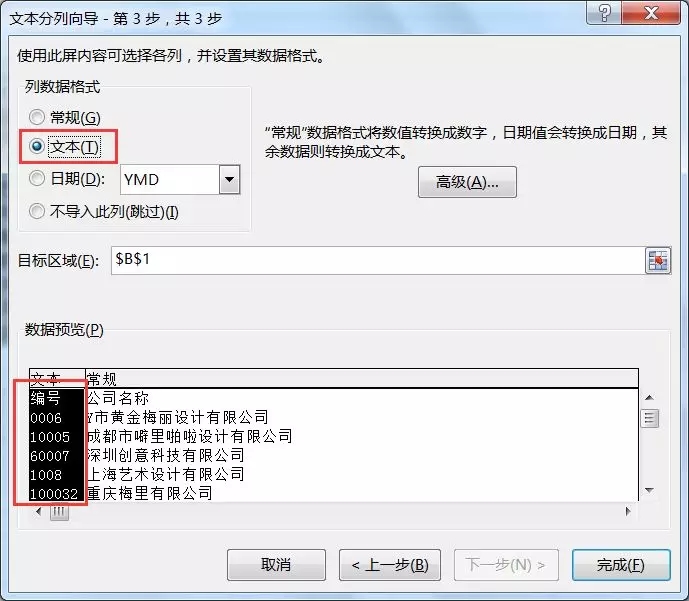Select the 文本(T) radio option

coord(37,146)
